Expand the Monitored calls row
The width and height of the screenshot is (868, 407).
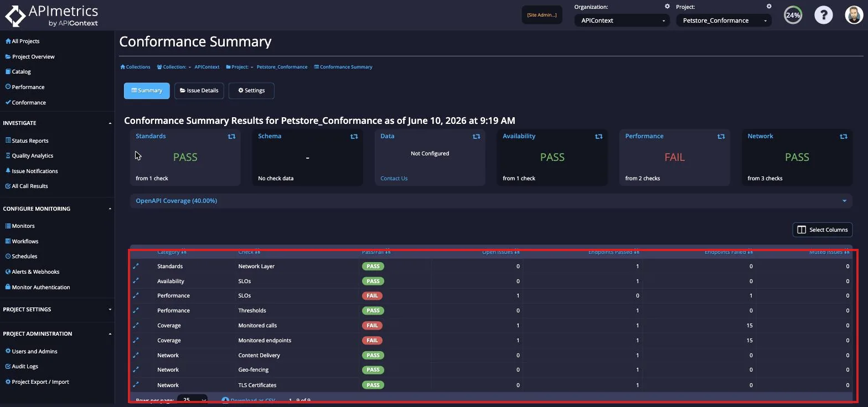(136, 325)
